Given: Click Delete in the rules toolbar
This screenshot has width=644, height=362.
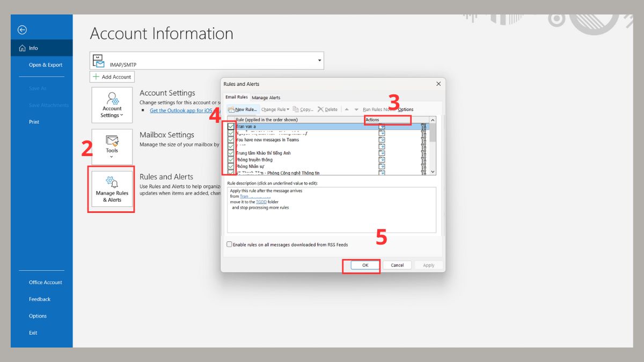Looking at the screenshot, I should click(327, 109).
